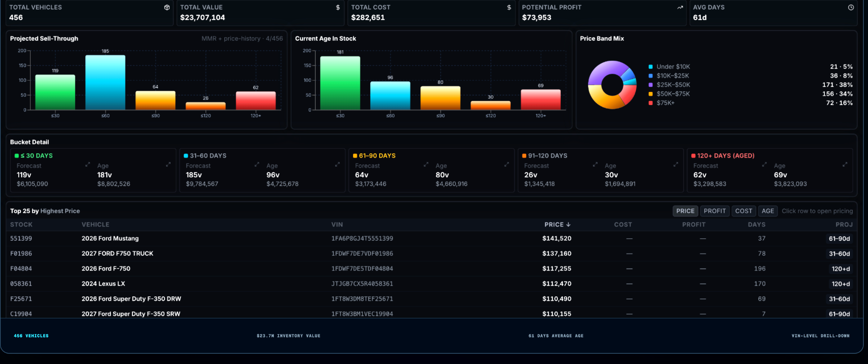Sort by the VEHICLE column header

95,225
